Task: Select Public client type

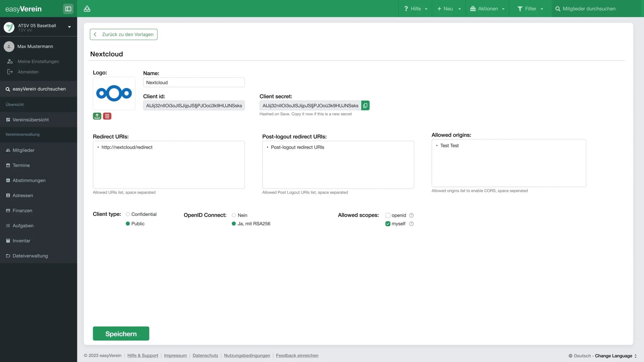Action: [128, 224]
